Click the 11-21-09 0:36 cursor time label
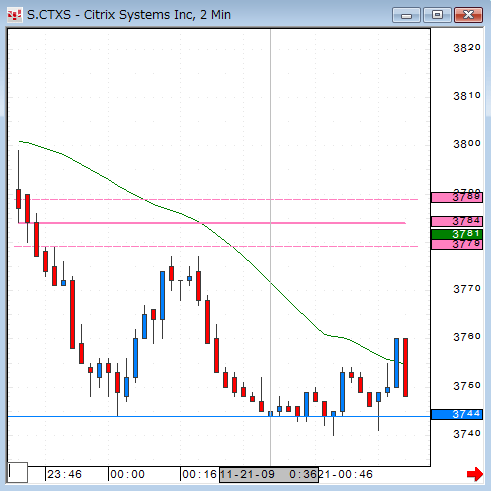This screenshot has height=491, width=491. pos(269,474)
